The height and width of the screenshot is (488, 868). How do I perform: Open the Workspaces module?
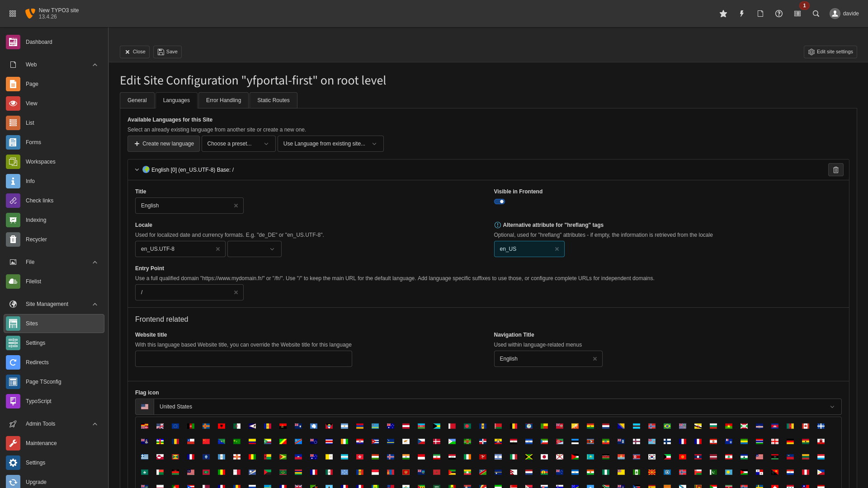pos(40,162)
